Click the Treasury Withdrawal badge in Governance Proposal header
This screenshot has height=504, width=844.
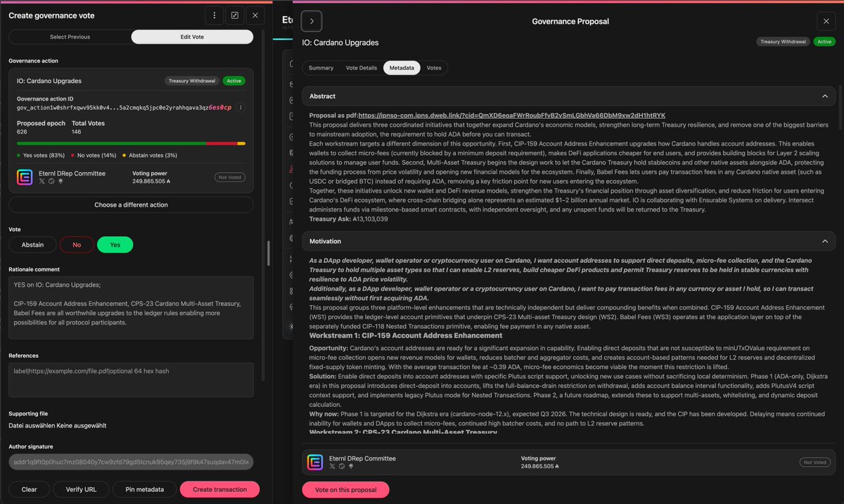784,41
